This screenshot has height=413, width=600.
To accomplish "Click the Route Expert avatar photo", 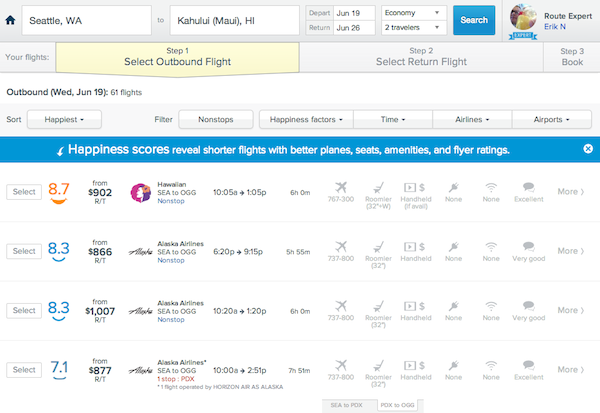I will point(523,18).
